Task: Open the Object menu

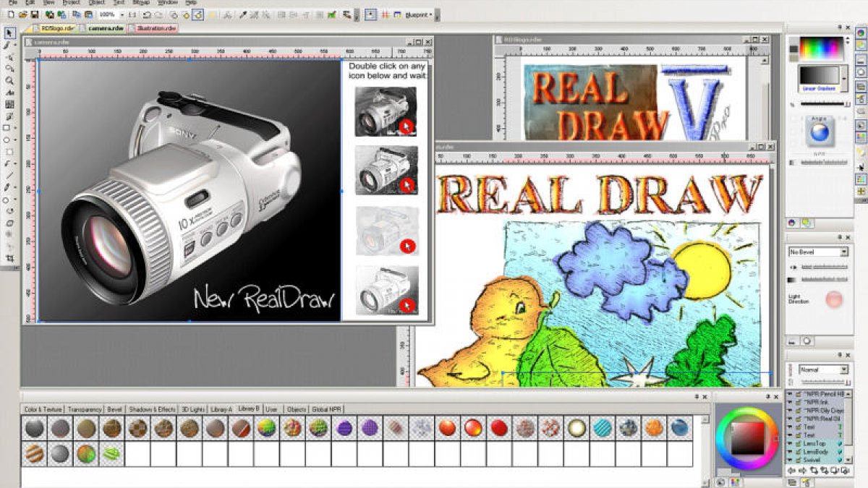Action: coord(97,3)
